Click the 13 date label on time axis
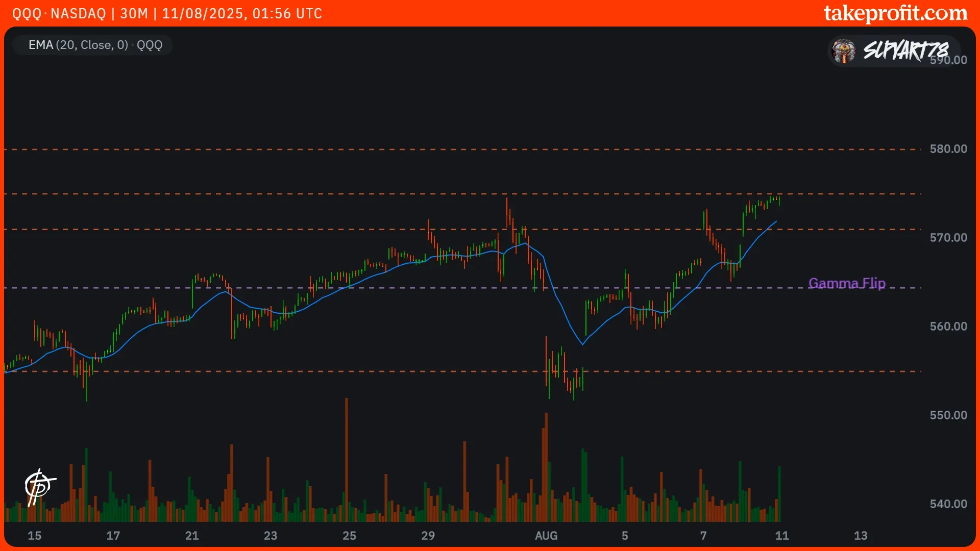The height and width of the screenshot is (551, 980). pyautogui.click(x=861, y=536)
